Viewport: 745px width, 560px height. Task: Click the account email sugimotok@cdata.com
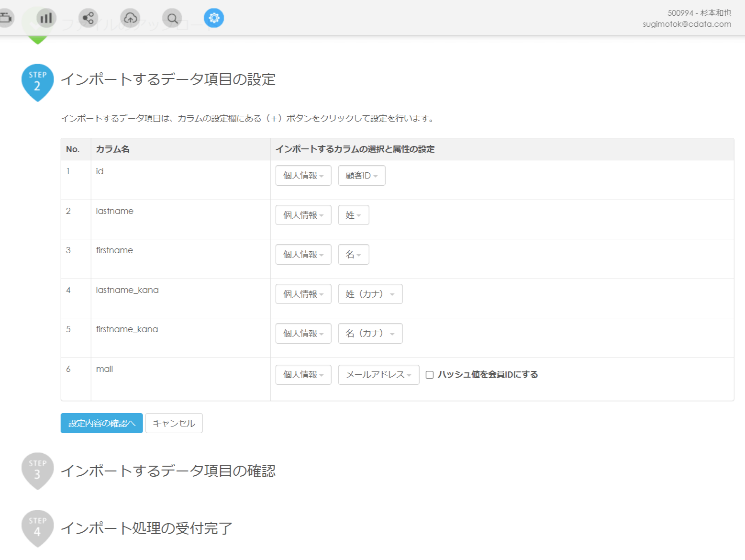tap(687, 24)
